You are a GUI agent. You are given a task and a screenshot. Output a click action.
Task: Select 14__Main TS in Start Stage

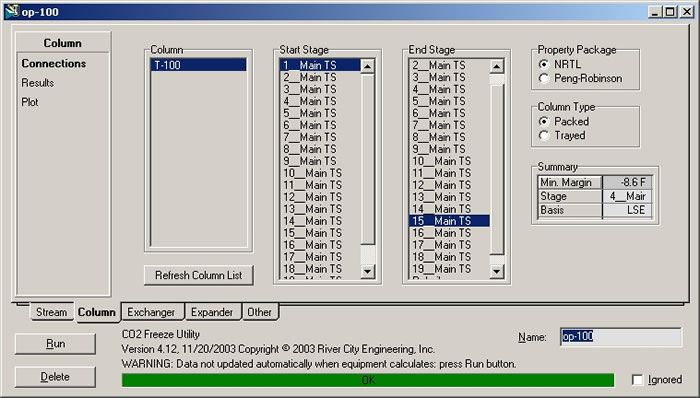coord(320,221)
